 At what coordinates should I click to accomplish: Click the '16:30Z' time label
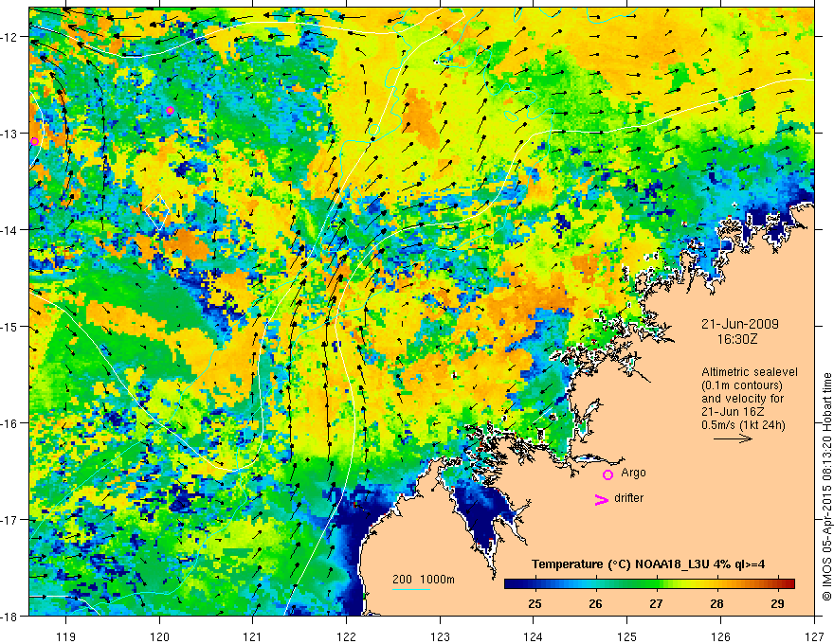click(x=736, y=338)
